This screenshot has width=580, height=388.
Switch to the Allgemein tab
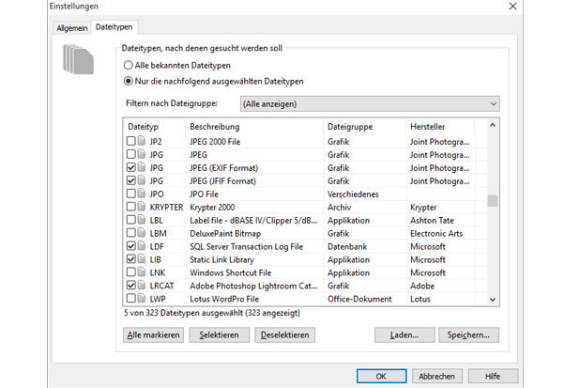(x=72, y=28)
